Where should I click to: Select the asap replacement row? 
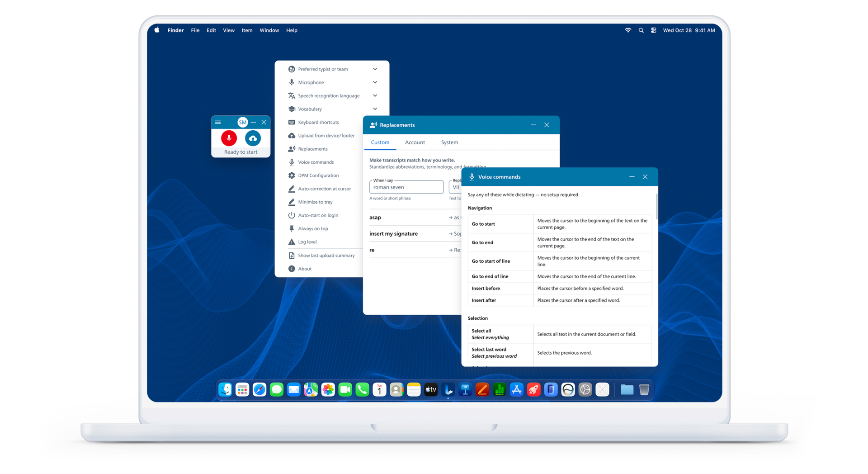415,218
